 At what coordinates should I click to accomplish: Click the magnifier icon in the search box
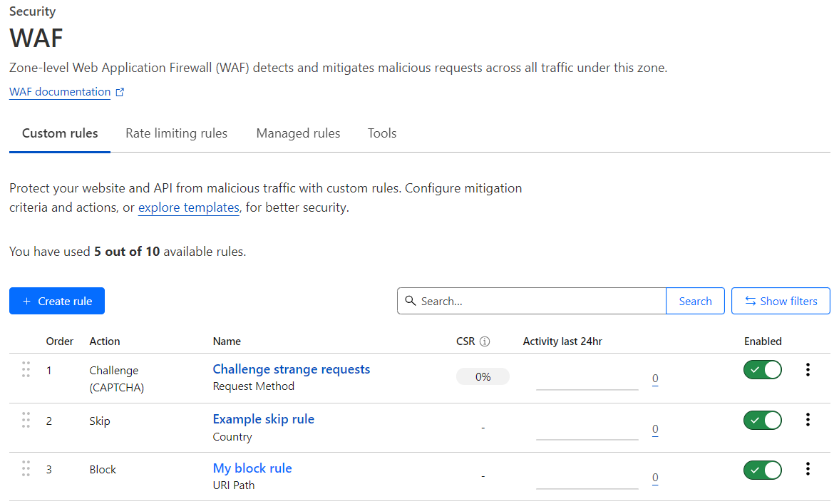411,301
